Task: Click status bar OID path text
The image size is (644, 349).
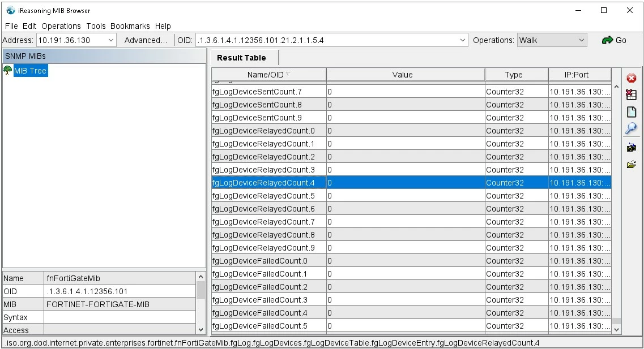Action: [x=272, y=343]
